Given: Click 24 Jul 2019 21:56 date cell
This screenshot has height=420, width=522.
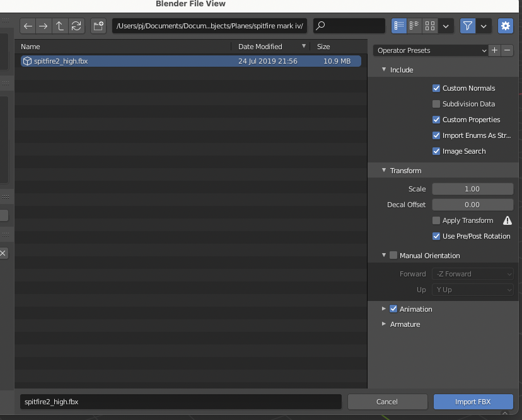Looking at the screenshot, I should click(x=268, y=61).
